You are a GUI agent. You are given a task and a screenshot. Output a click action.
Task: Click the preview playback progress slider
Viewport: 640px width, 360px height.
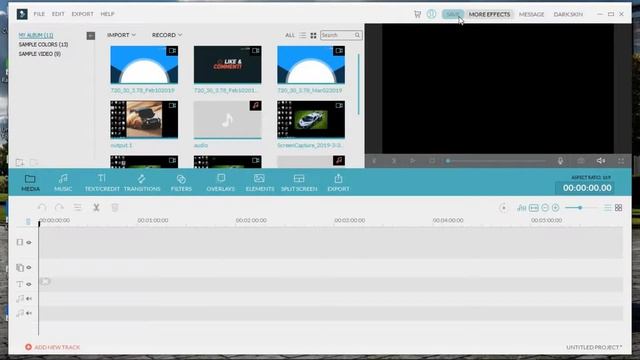[496, 161]
